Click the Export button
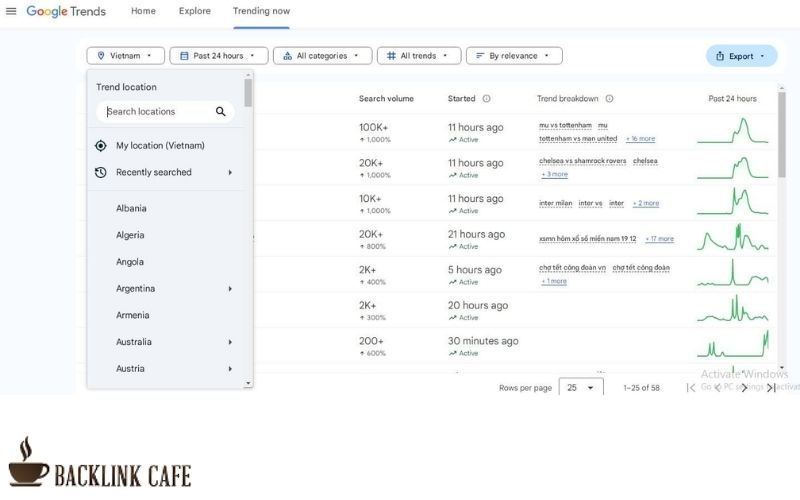The width and height of the screenshot is (800, 500). [741, 56]
